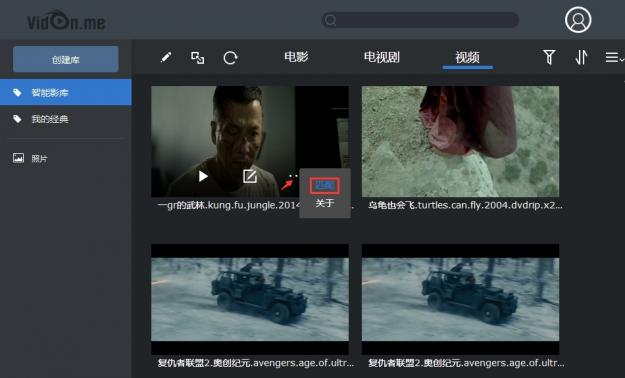This screenshot has width=625, height=378.
Task: Open the user account avatar icon
Action: [x=578, y=20]
